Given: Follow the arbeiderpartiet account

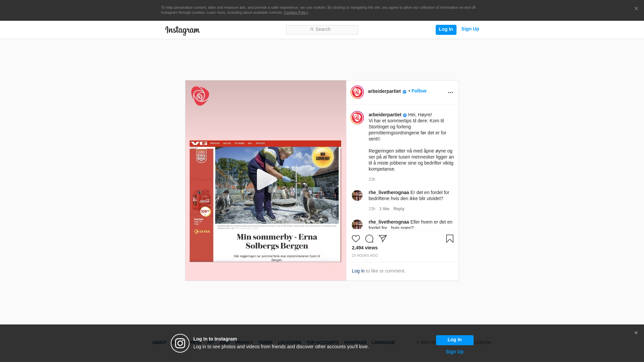Looking at the screenshot, I should pos(419,91).
